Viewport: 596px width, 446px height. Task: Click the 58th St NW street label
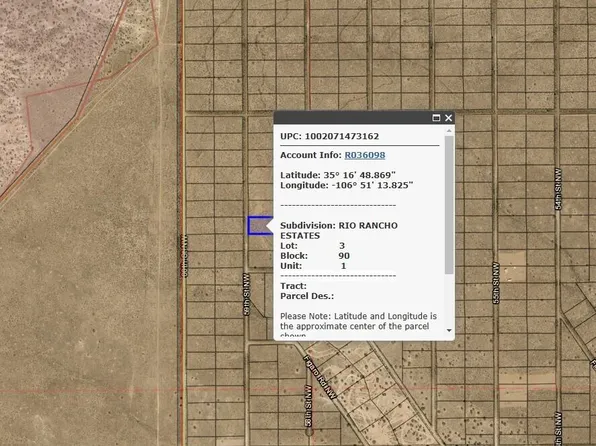point(308,405)
